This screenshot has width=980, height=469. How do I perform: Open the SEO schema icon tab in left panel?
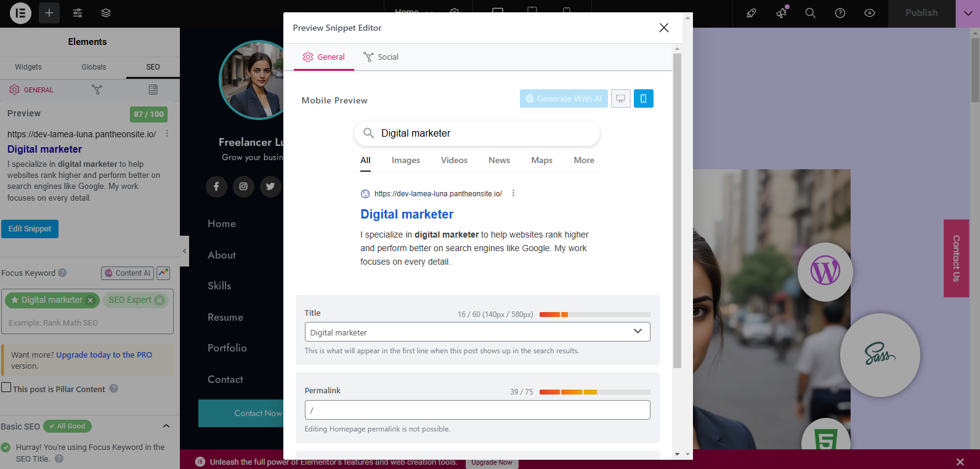(x=153, y=90)
